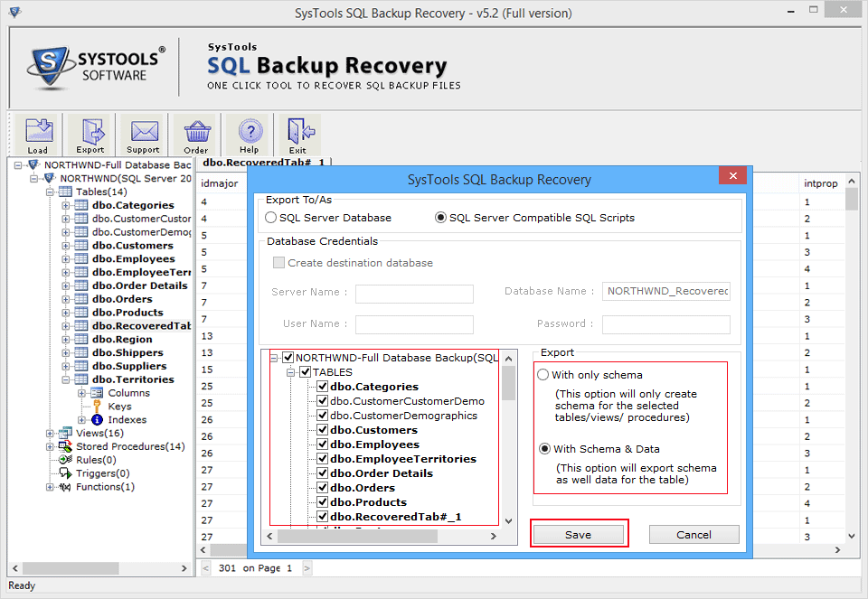Uncheck dbo.CustomerCustomerDemo in the export tree

click(x=322, y=401)
